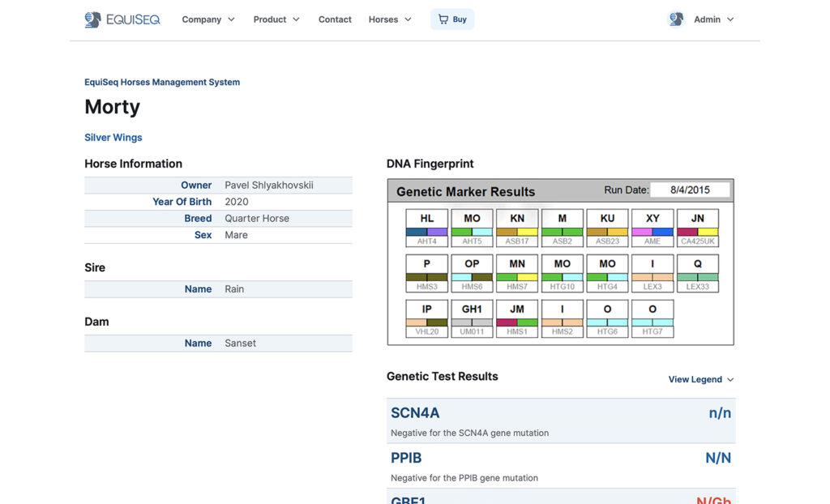Select the VHL20 marker tile IP

(426, 318)
